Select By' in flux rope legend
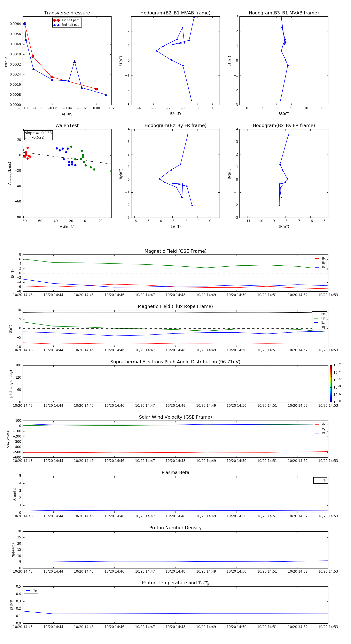Viewport: 351px width, 644px height. pos(320,318)
